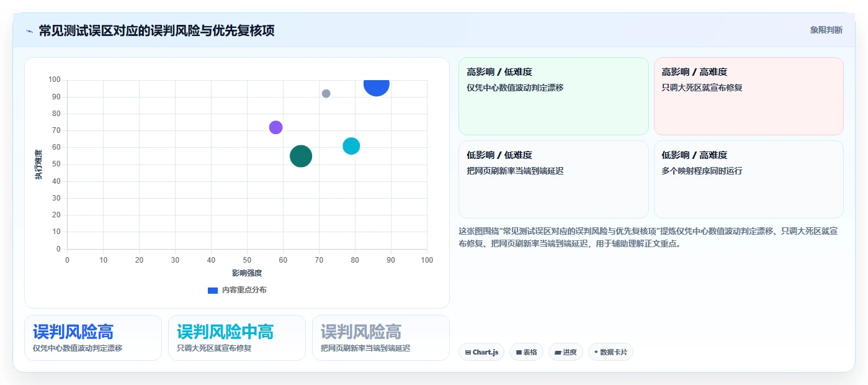The height and width of the screenshot is (385, 868).
Task: Click the 误判风险中高 data card
Action: (x=237, y=338)
